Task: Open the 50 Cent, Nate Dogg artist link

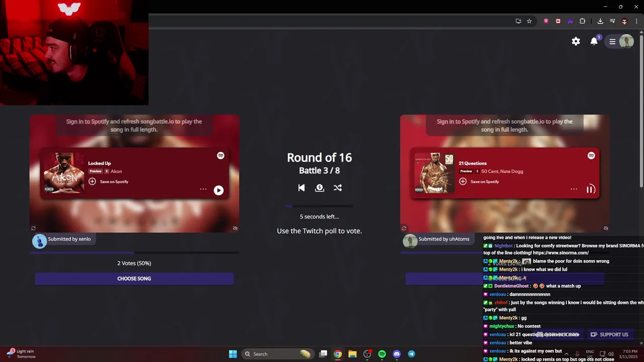Action: point(502,171)
